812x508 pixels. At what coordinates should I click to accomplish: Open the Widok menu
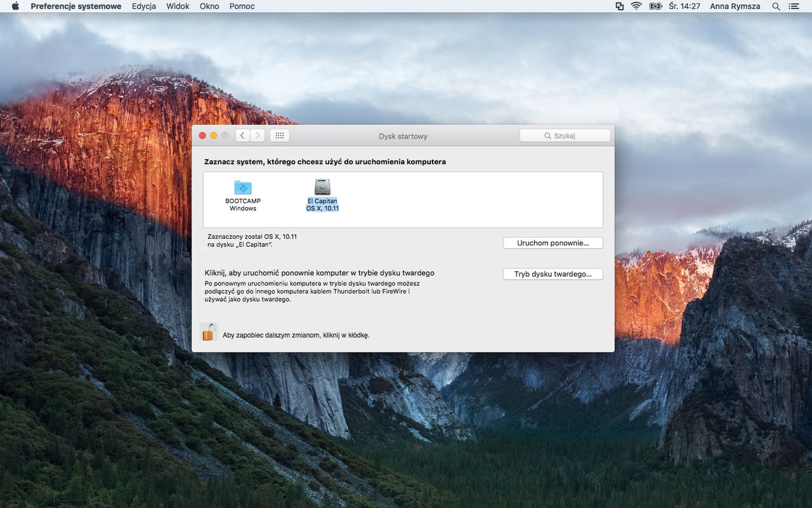[x=178, y=6]
